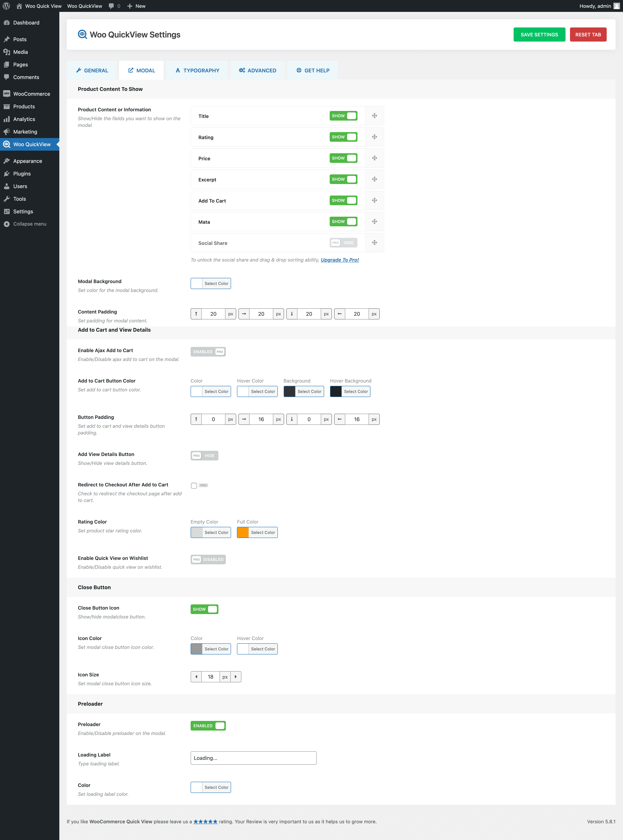Screen dimensions: 623x840
Task: Click the Content Padding top value field
Action: pyautogui.click(x=213, y=314)
